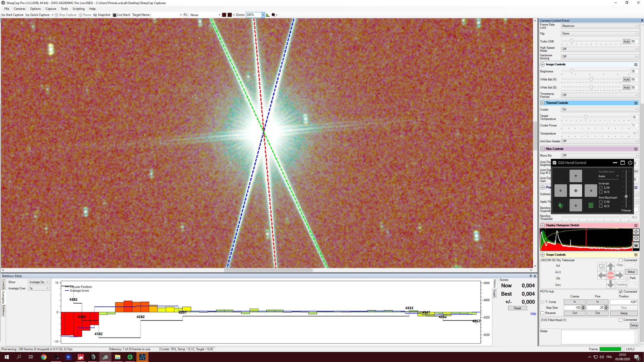This screenshot has width=644, height=362.
Task: Click the green plug connect icon
Action: [560, 206]
